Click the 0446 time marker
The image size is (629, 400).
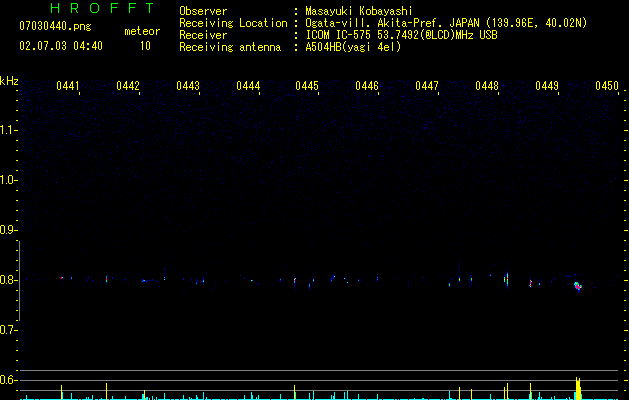tap(367, 86)
